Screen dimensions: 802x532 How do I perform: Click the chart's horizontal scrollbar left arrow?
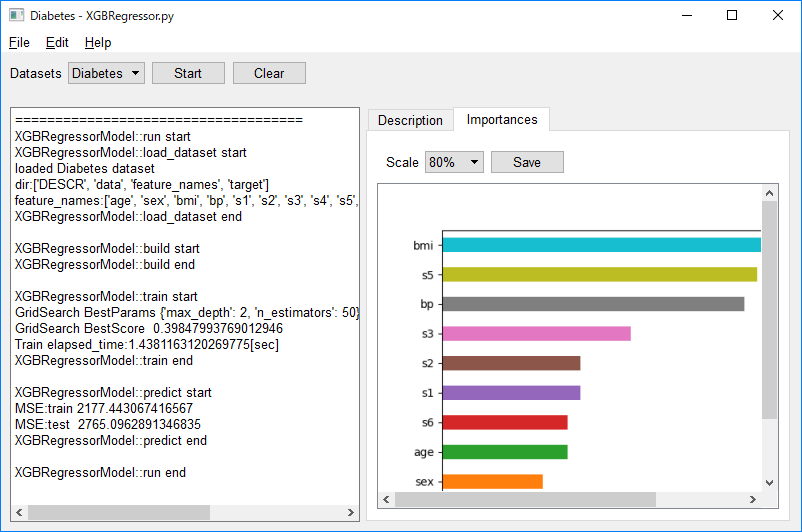(x=387, y=499)
